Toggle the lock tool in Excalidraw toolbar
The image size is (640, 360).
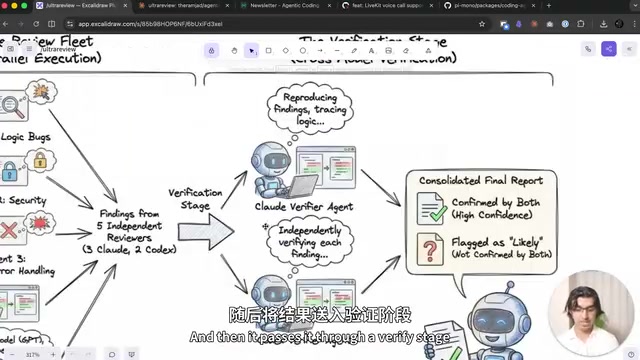(x=211, y=51)
